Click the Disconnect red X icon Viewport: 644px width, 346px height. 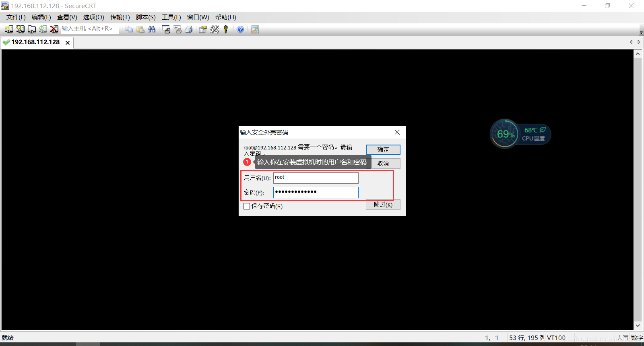pyautogui.click(x=54, y=29)
